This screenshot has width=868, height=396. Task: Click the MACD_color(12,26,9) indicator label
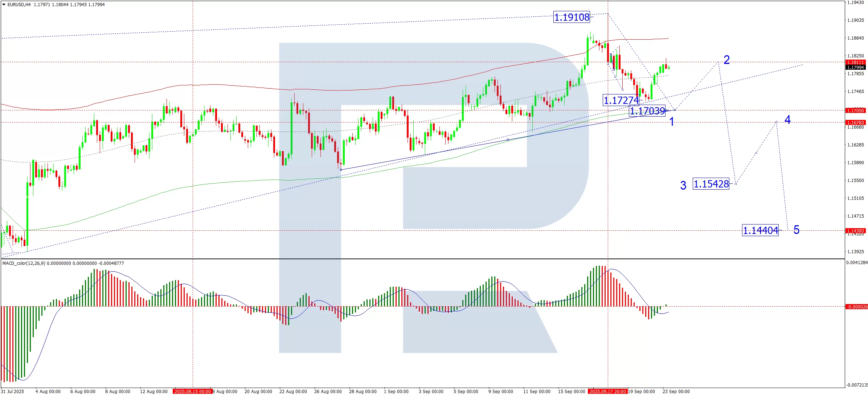(x=24, y=263)
